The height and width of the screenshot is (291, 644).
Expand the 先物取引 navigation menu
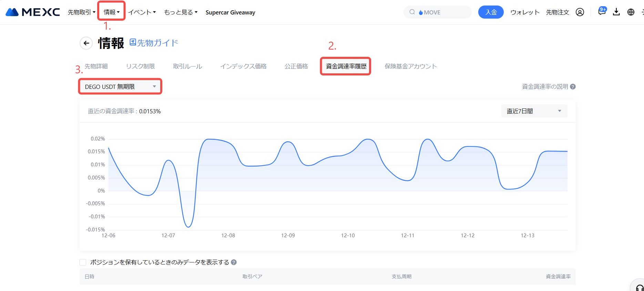pos(81,12)
